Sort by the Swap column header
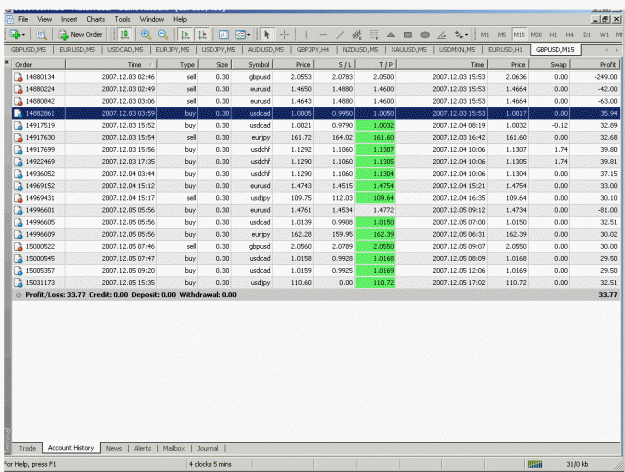Screen dimensions: 625x472 coord(550,64)
